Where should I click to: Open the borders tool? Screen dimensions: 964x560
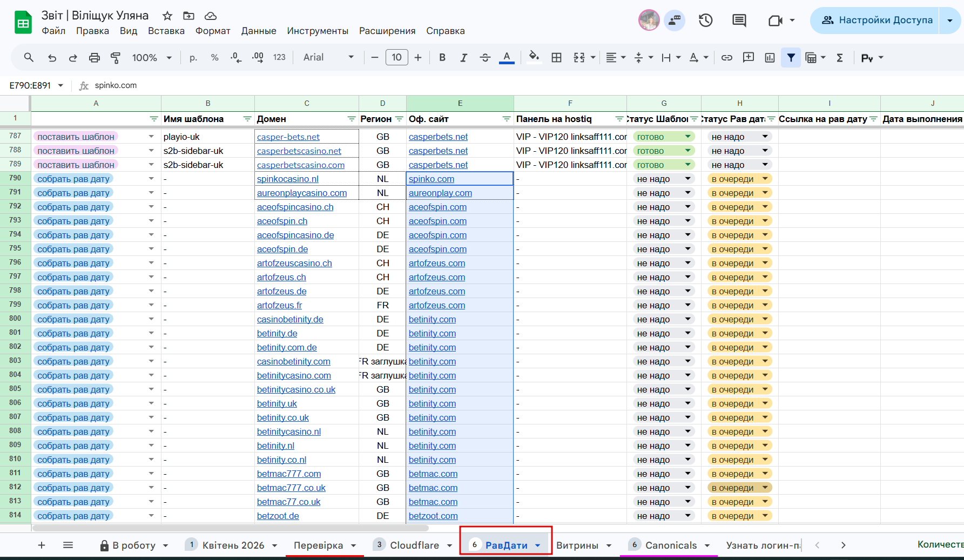tap(556, 58)
